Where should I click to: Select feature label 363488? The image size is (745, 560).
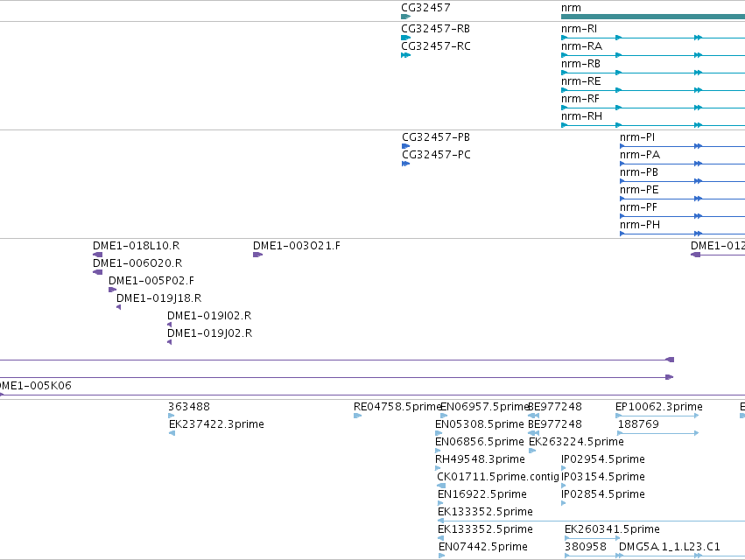(x=188, y=407)
